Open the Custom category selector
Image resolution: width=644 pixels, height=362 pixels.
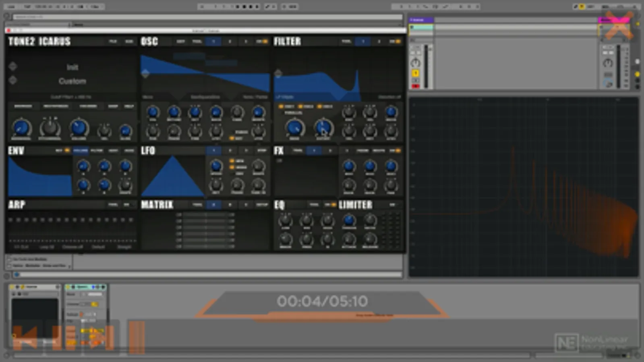pyautogui.click(x=72, y=81)
